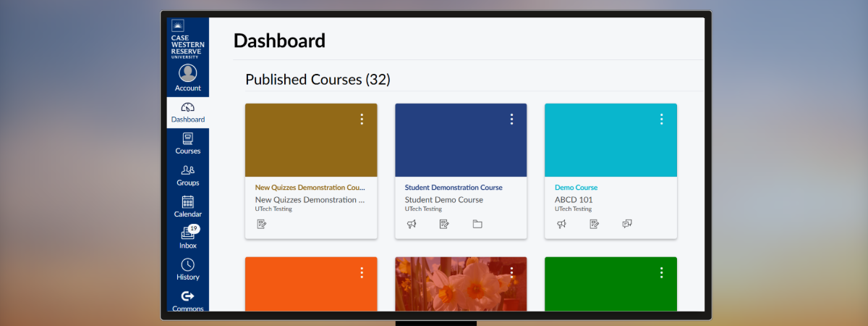Open the Commons arrow icon
Viewport: 868px width, 326px height.
click(x=188, y=296)
